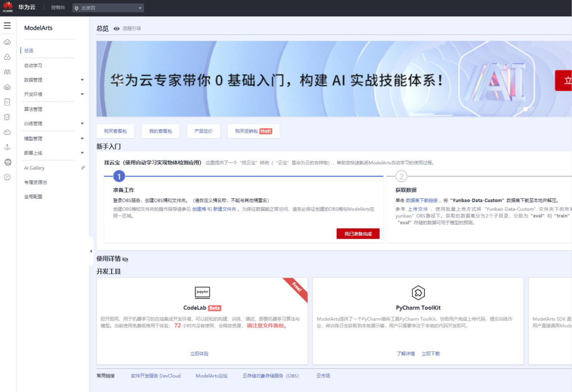Viewport: 572px width, 392px height.
Task: Visit the ModelArts论坛 link
Action: pyautogui.click(x=211, y=376)
